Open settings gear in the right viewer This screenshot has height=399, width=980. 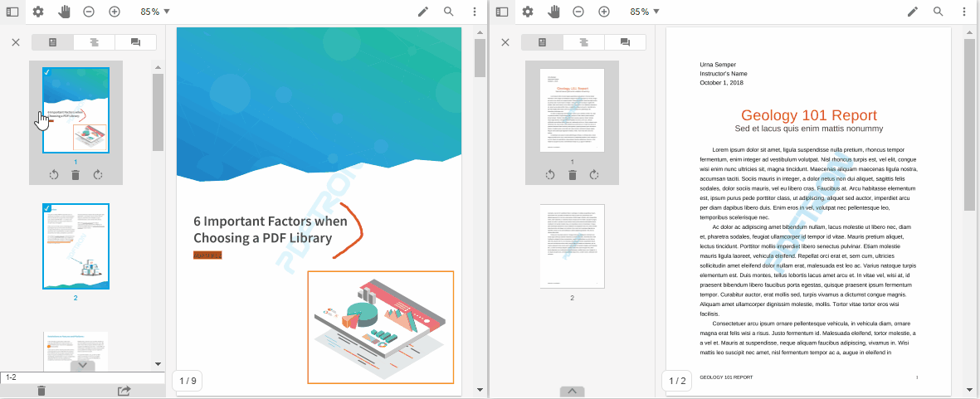click(x=527, y=12)
